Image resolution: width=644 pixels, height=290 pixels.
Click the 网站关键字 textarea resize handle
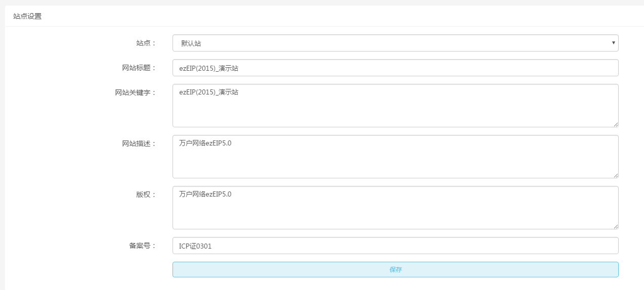tap(615, 124)
